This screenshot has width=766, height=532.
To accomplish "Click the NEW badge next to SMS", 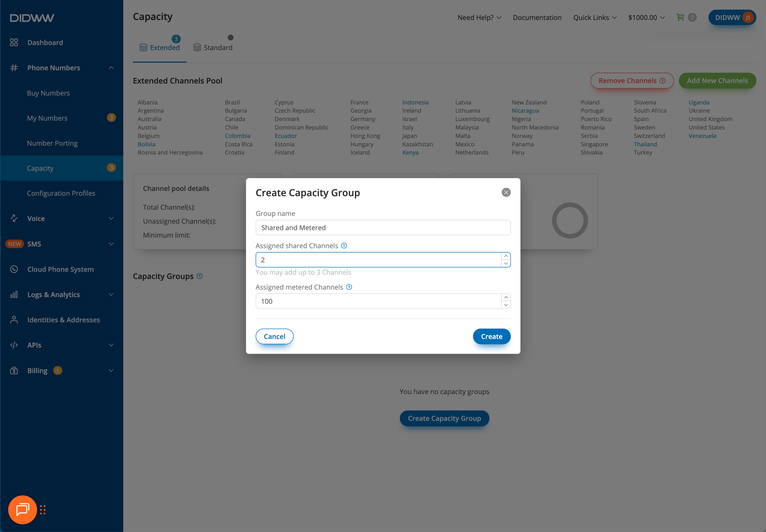I will click(14, 244).
